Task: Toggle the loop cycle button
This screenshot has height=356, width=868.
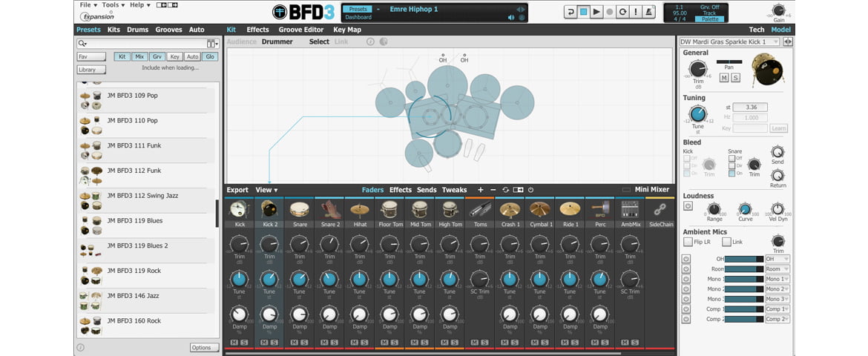Action: pyautogui.click(x=622, y=12)
